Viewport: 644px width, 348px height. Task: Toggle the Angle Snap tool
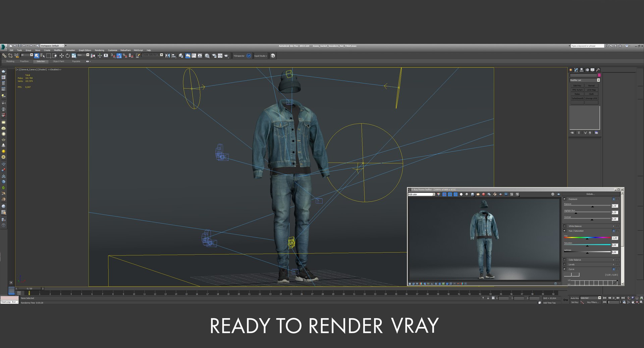click(119, 56)
